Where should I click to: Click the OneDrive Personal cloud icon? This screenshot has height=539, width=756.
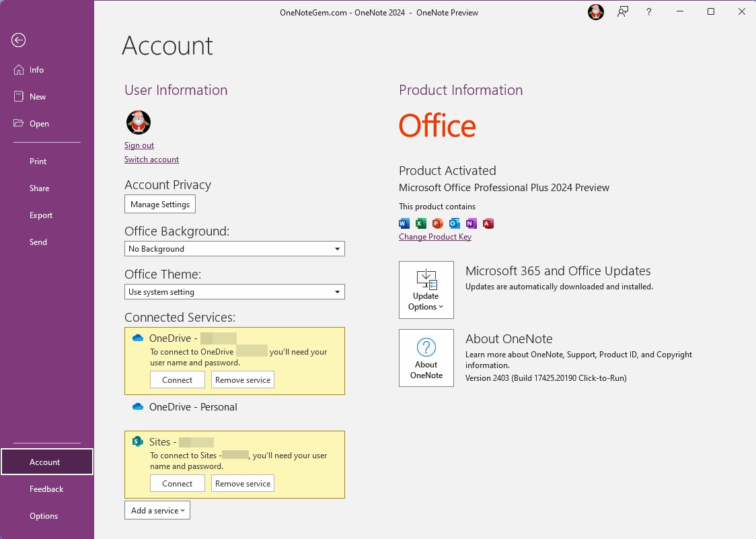coord(138,407)
